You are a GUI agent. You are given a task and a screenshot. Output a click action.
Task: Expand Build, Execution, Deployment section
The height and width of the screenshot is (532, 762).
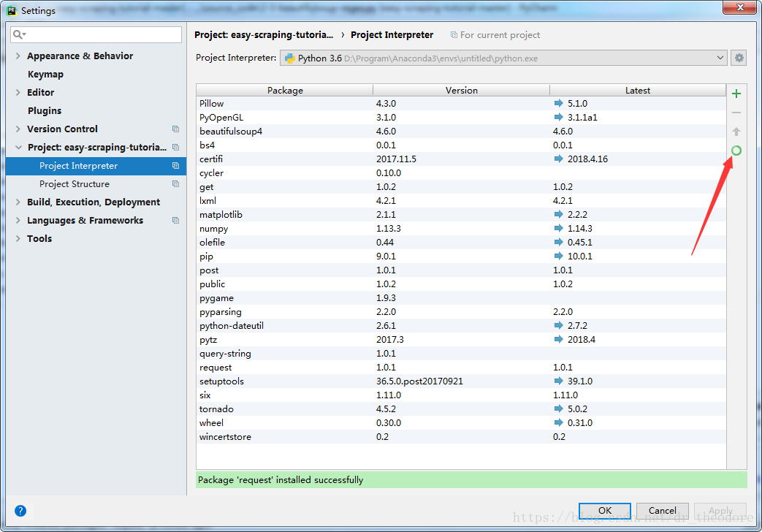pyautogui.click(x=18, y=202)
